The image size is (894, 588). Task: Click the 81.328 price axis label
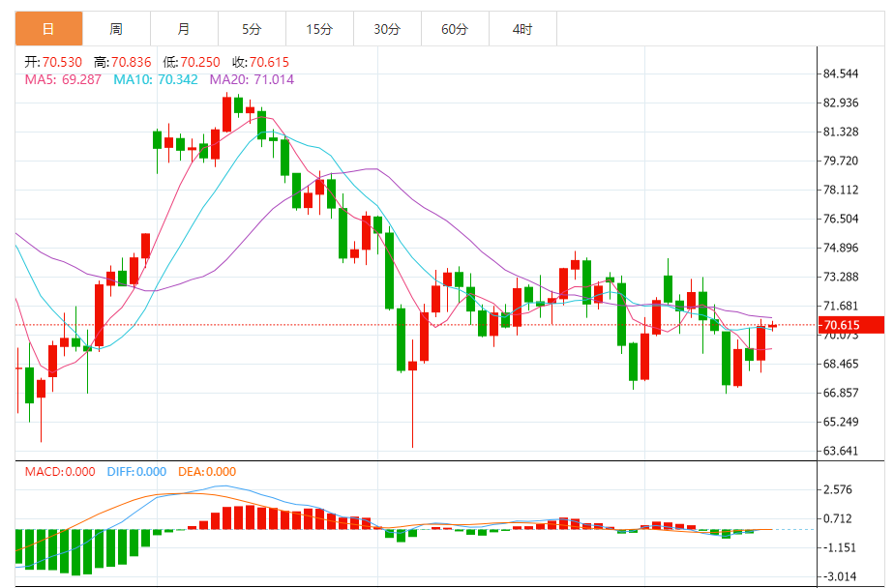click(x=841, y=132)
